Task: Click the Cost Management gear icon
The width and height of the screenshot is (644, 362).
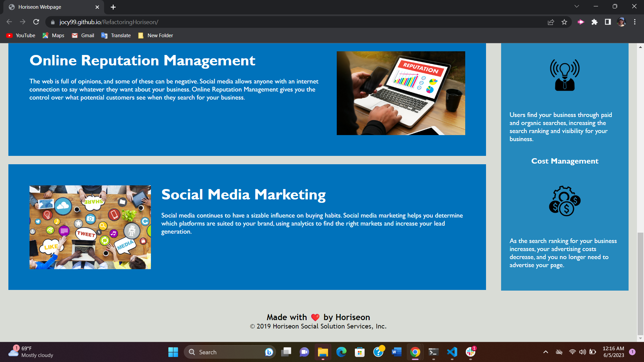Action: [565, 201]
